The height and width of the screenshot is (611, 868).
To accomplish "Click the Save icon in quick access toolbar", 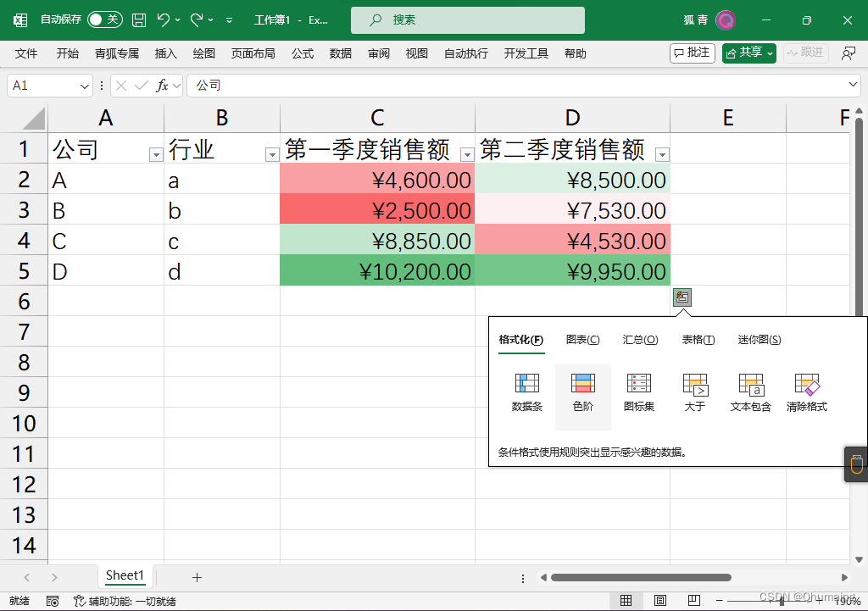I will pyautogui.click(x=138, y=19).
